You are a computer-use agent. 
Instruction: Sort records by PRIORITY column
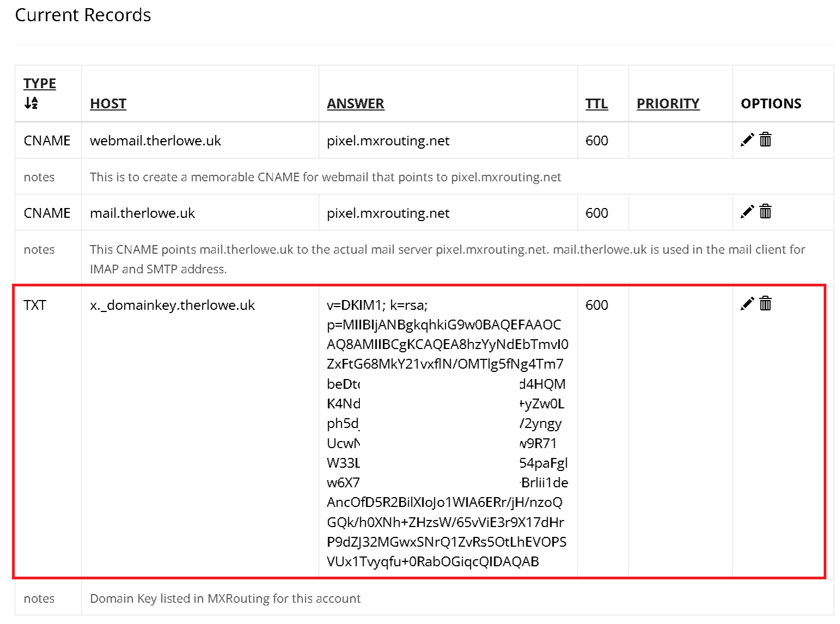[x=668, y=103]
